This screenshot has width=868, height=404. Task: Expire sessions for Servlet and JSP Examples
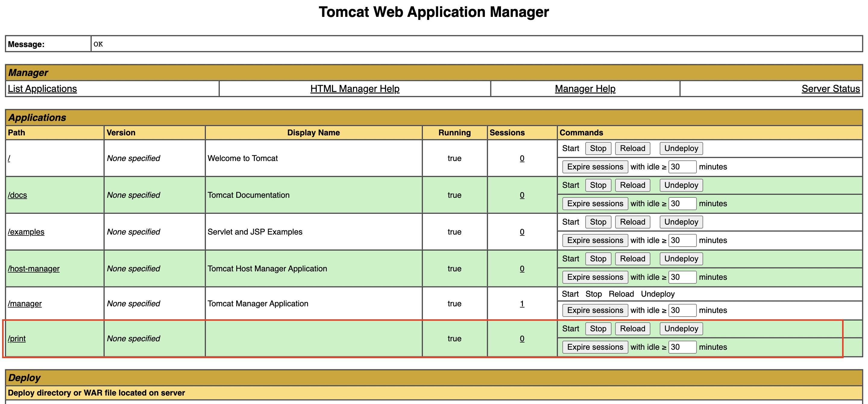(595, 240)
